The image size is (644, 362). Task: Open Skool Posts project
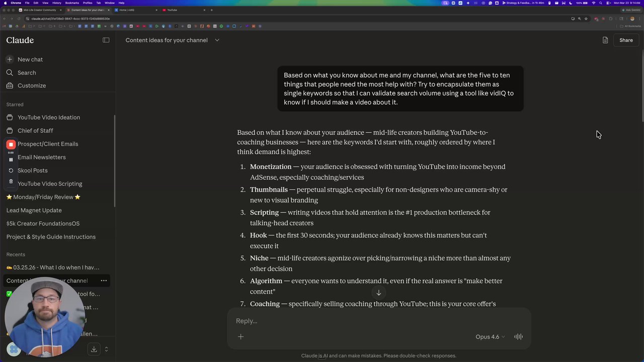[x=33, y=170]
